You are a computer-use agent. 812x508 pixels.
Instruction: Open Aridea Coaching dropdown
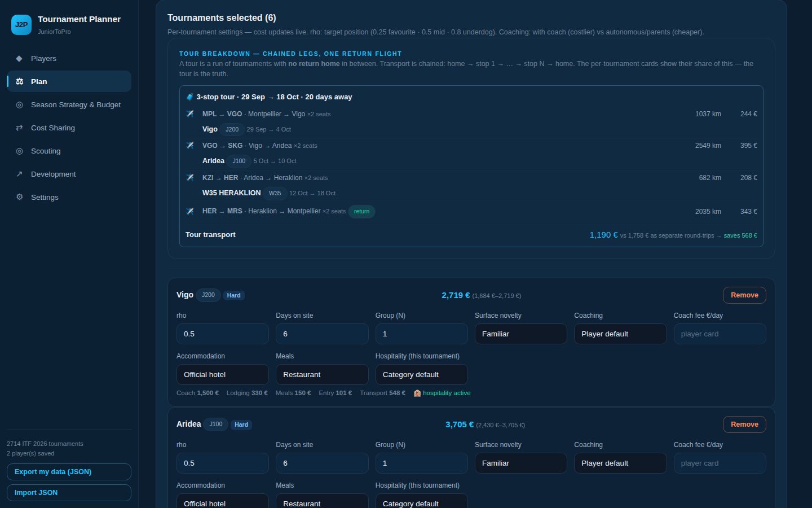pos(620,463)
